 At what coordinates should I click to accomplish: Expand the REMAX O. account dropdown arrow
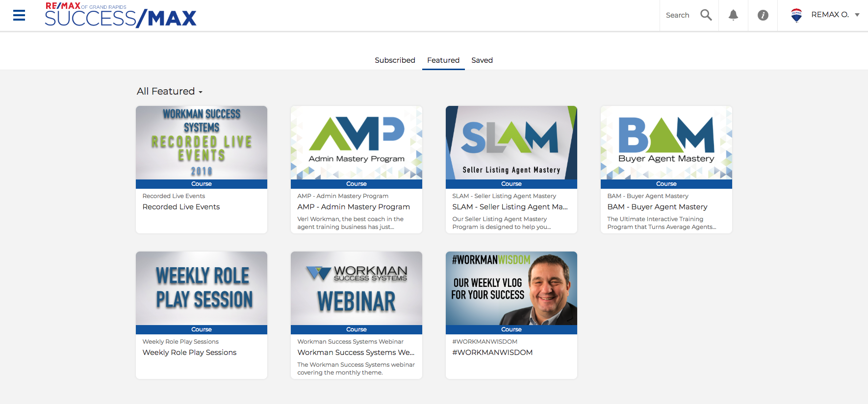[857, 15]
